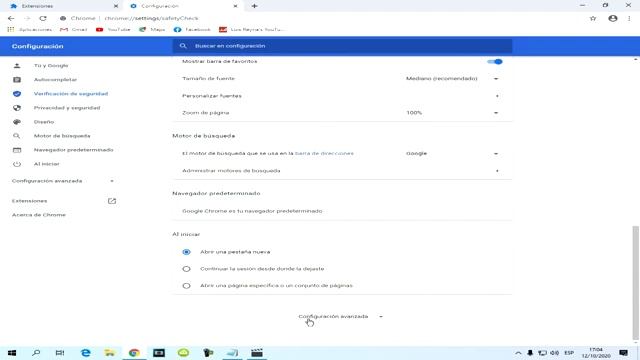Bookmark this page with the star icon
This screenshot has width=640, height=360.
pyautogui.click(x=593, y=18)
